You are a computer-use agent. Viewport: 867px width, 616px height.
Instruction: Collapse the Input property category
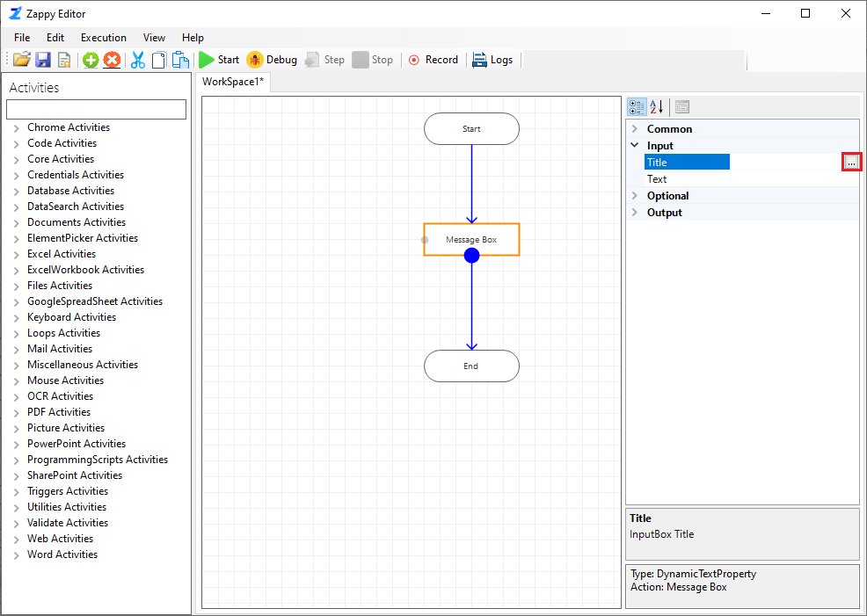(x=635, y=146)
